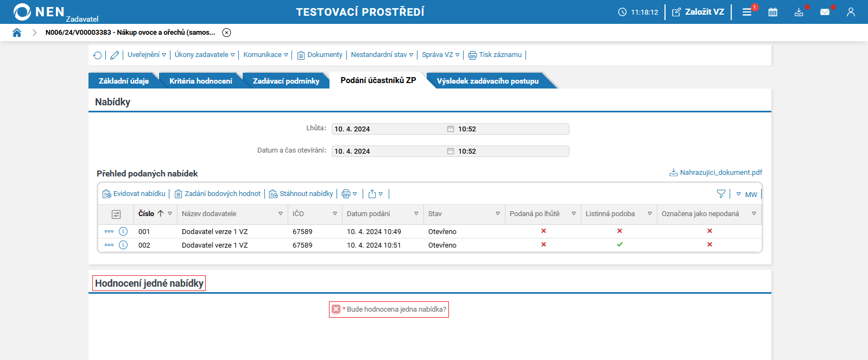Open the table export dropdown
Image resolution: width=868 pixels, height=360 pixels.
376,194
